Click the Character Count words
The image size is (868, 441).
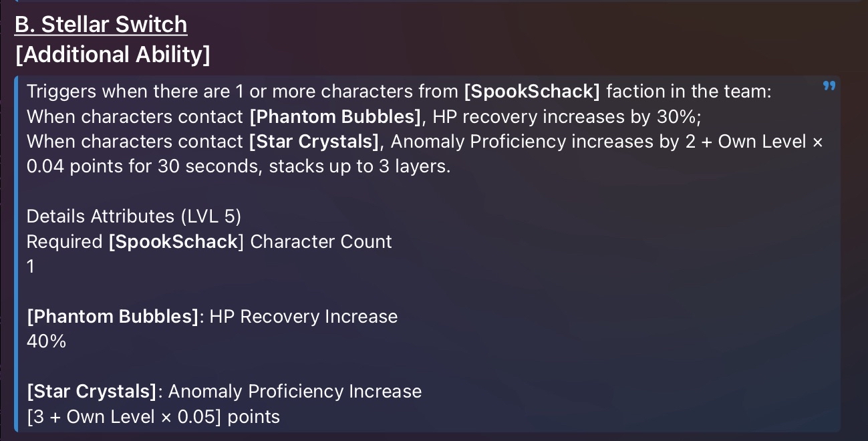pos(321,241)
